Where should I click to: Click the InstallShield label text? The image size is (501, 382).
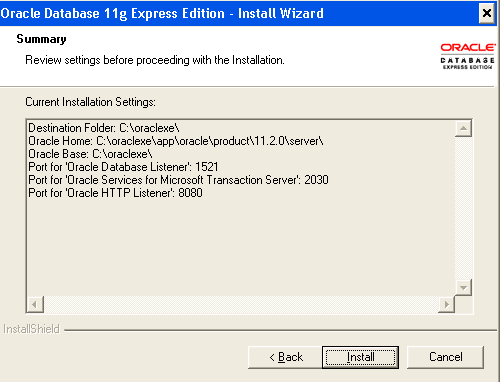pos(31,329)
